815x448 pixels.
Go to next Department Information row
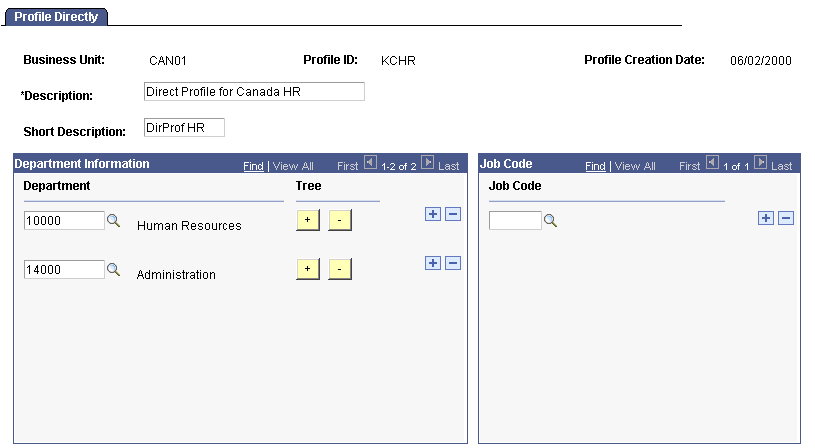click(427, 164)
